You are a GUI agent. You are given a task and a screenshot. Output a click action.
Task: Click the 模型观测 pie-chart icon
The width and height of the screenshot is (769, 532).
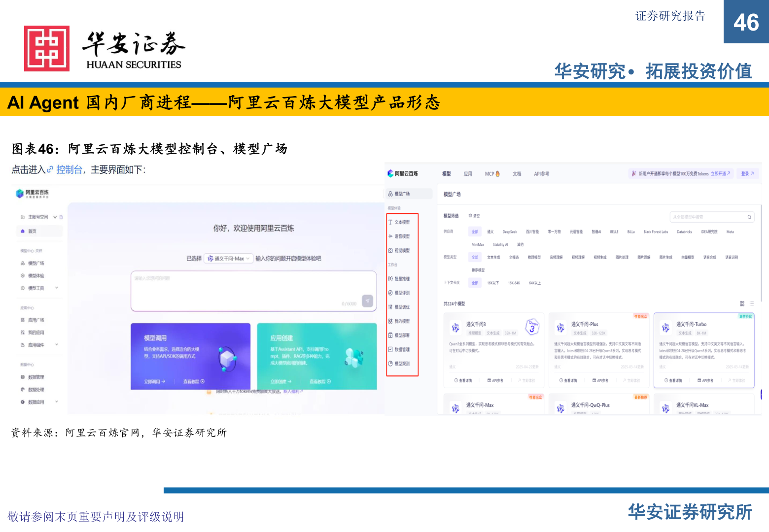tap(390, 364)
